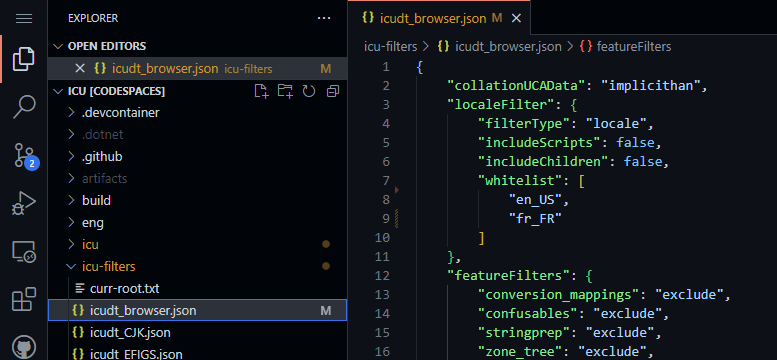Click the "conversion_mappings" key
This screenshot has height=360, width=777.
pos(559,295)
